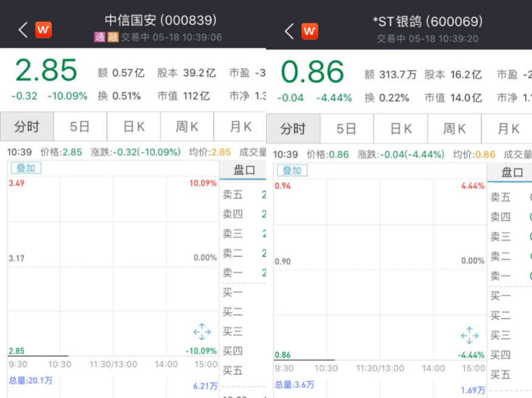
Task: Tap 市值 112亿 value
Action: pyautogui.click(x=183, y=96)
